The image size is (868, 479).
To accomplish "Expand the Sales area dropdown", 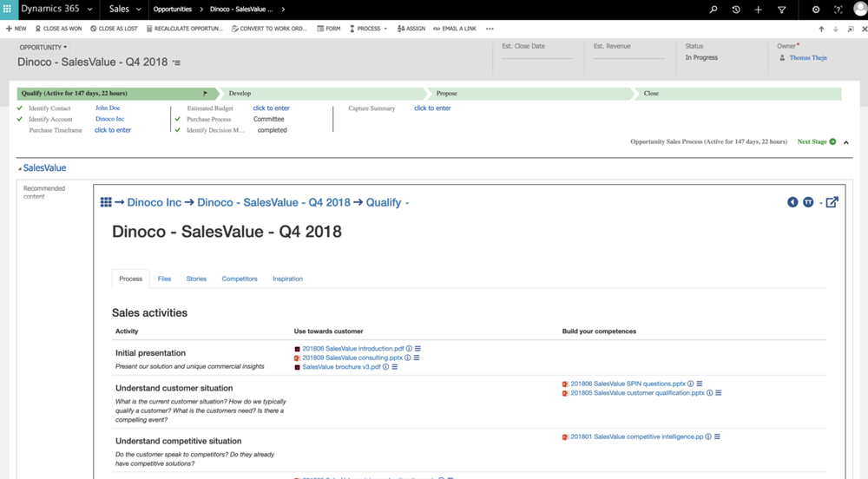I will (138, 10).
